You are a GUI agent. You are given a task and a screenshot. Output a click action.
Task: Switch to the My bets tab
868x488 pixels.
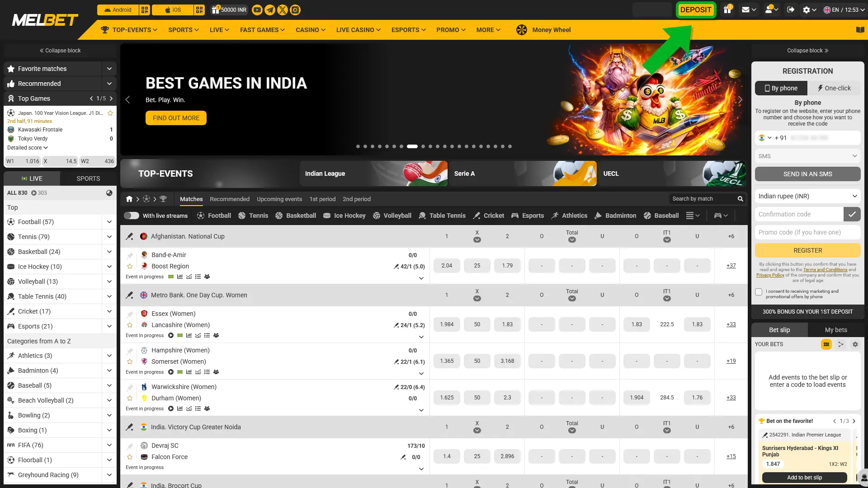(x=836, y=330)
